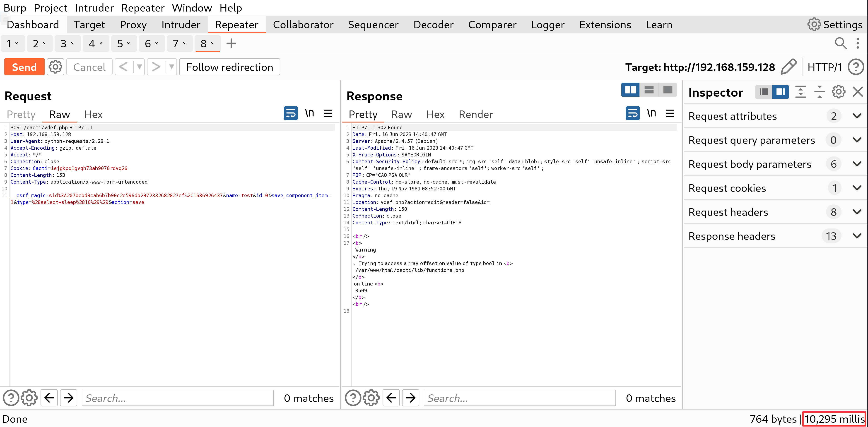Add a new Repeater tab with plus
Viewport: 868px width, 427px height.
point(231,43)
